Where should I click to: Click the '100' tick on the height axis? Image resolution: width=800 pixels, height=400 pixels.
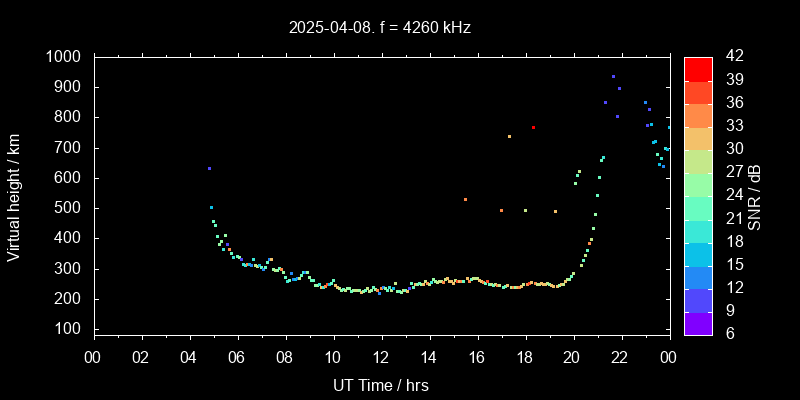click(72, 329)
